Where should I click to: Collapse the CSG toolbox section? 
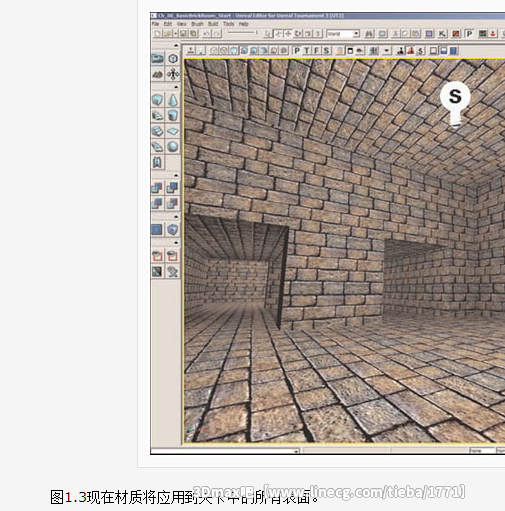pyautogui.click(x=176, y=175)
